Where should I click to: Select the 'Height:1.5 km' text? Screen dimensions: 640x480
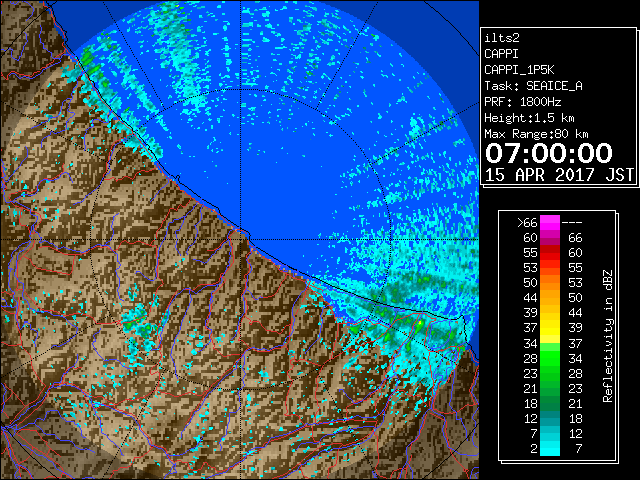click(529, 118)
